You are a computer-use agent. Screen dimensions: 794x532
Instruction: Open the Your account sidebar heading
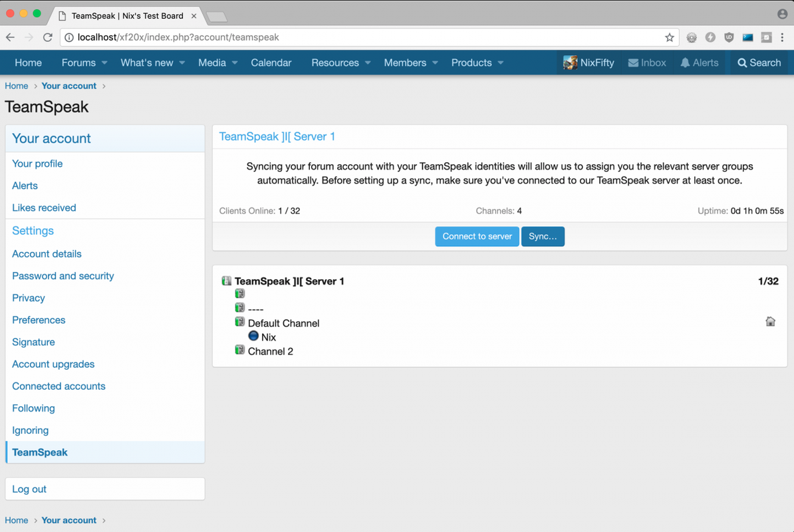click(51, 138)
